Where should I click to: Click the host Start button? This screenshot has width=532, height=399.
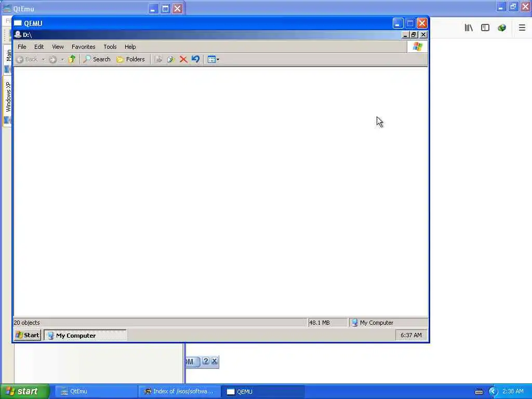click(24, 391)
